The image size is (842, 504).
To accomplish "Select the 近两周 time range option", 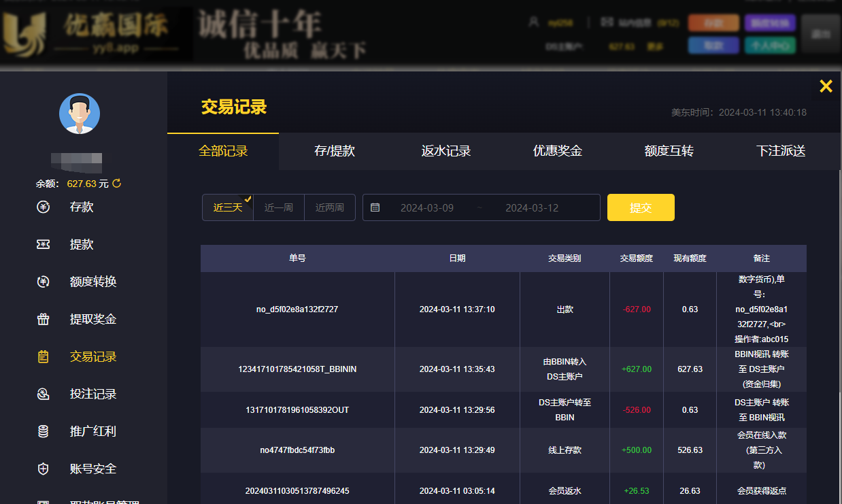I will coord(330,207).
